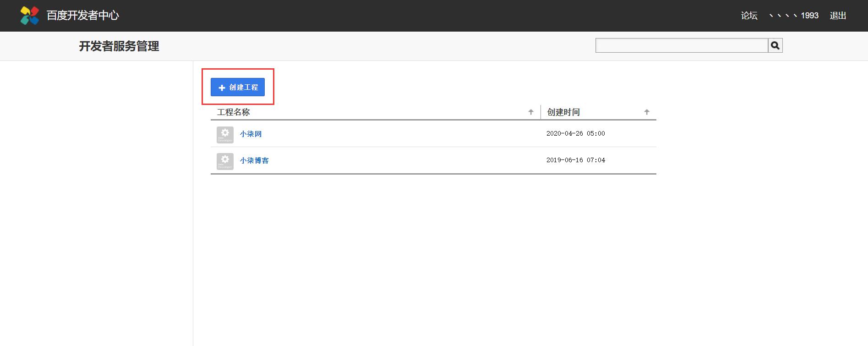Click the 开发者服务管理 heading
The height and width of the screenshot is (346, 868).
point(119,46)
